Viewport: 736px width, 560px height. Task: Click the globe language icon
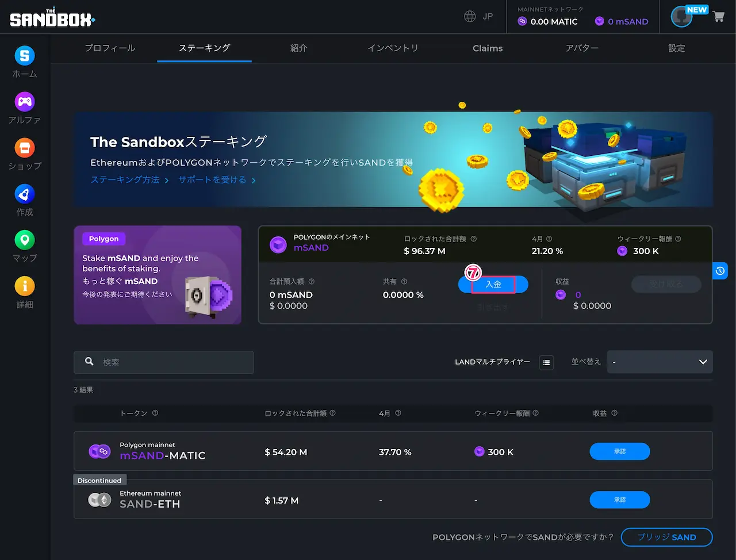tap(470, 17)
